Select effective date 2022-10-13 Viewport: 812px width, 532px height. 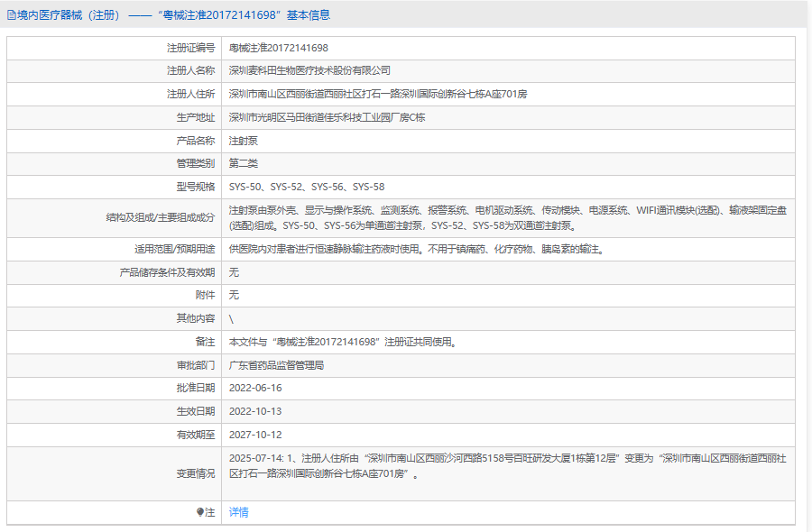point(255,411)
